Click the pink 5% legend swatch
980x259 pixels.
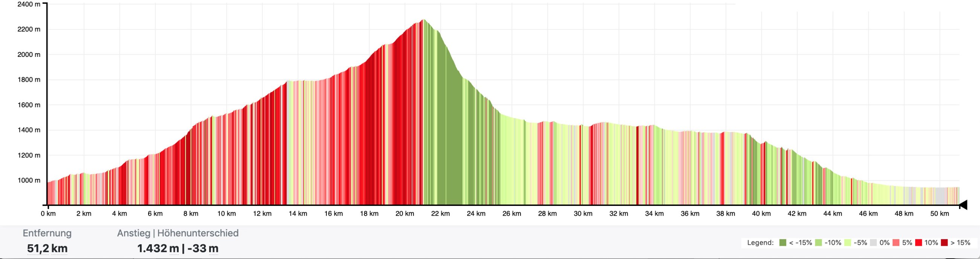[x=896, y=243]
